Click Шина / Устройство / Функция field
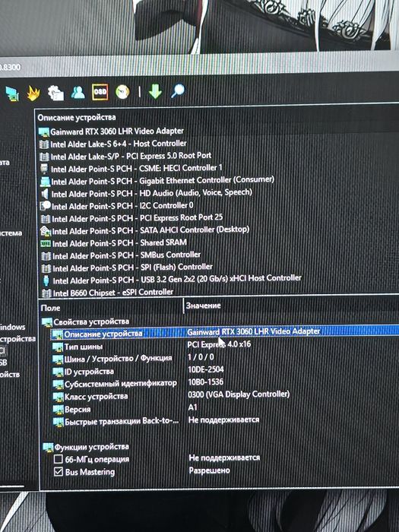The width and height of the screenshot is (399, 532). pos(118,359)
